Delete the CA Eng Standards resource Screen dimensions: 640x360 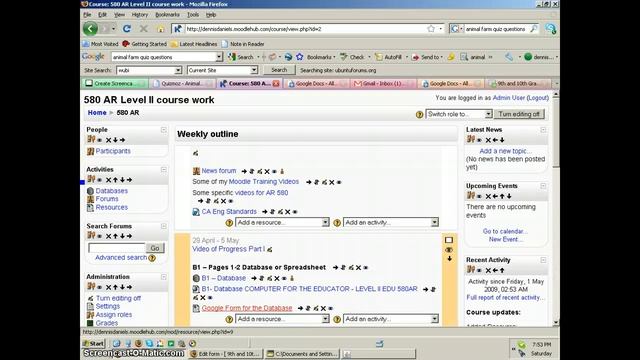(x=288, y=212)
